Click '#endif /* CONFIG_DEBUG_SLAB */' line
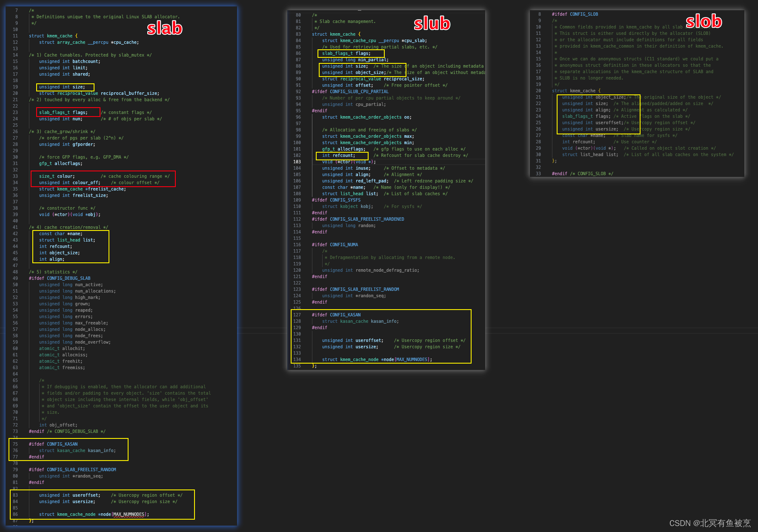The image size is (758, 532). pos(67,431)
